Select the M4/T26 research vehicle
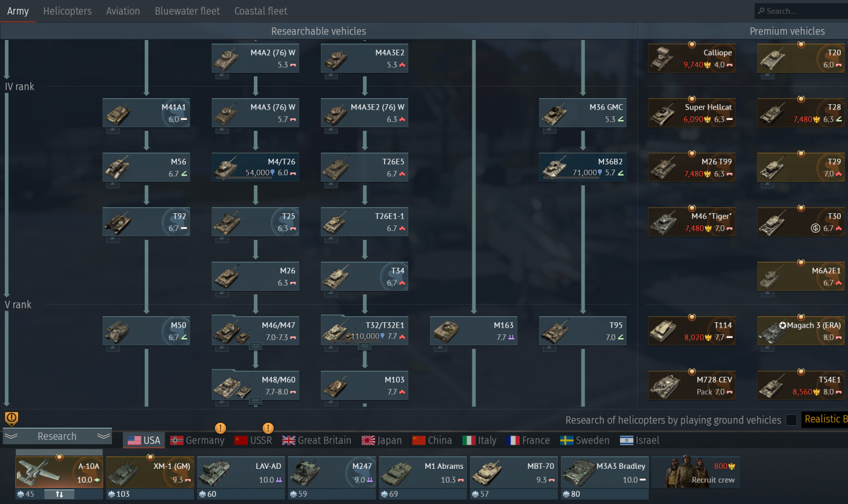 [255, 167]
